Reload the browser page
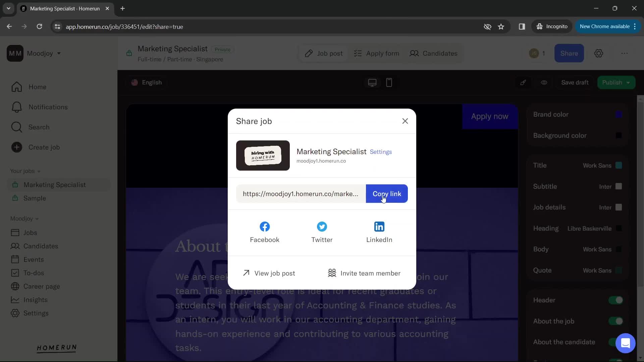Screen dimensions: 644x362 click(x=39, y=26)
